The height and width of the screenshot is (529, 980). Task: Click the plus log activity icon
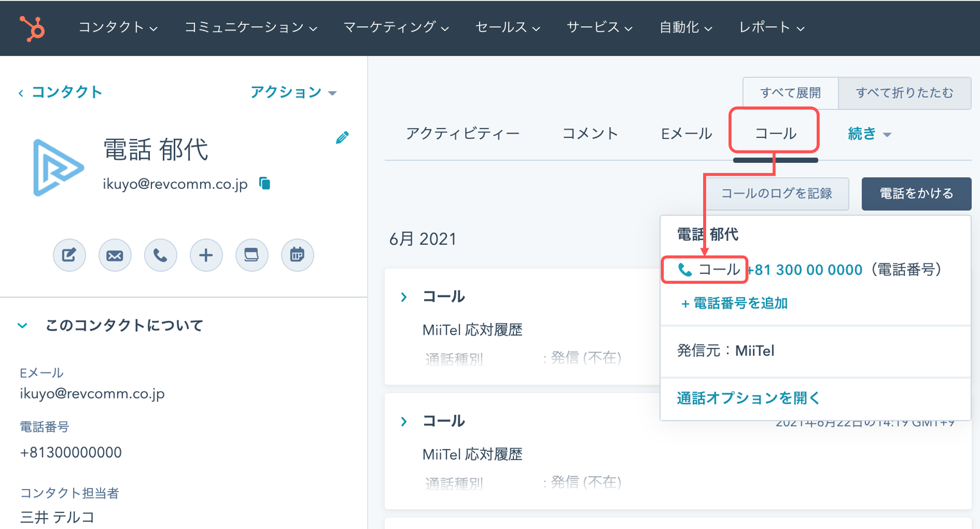[206, 255]
